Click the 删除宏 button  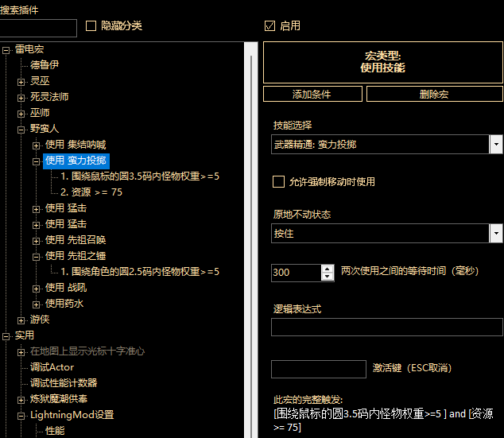pyautogui.click(x=434, y=94)
